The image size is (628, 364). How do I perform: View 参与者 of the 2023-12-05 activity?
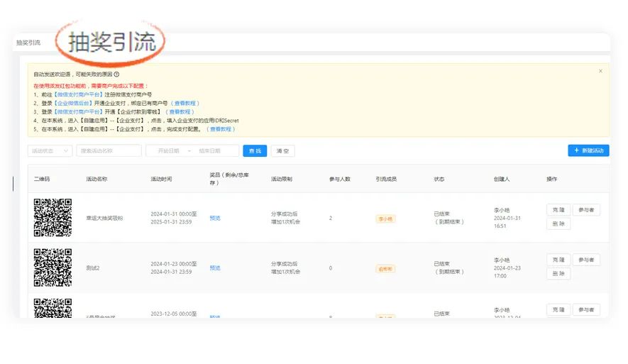pos(586,310)
